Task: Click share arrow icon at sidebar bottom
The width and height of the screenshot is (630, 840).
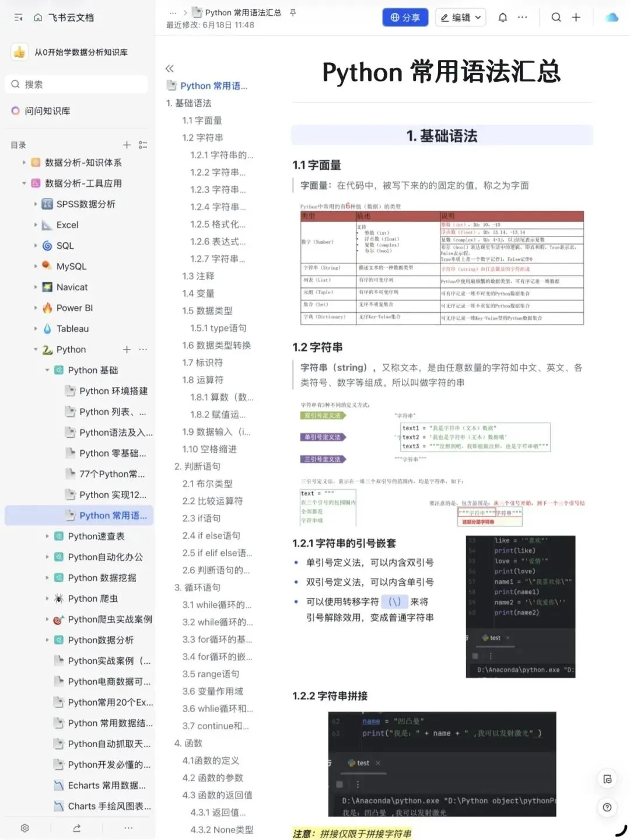Action: 76,828
